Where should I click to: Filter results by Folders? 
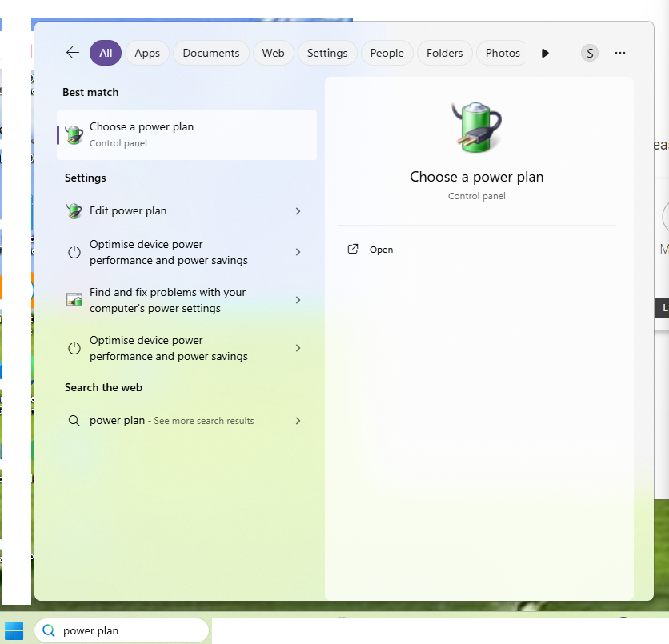pos(444,53)
